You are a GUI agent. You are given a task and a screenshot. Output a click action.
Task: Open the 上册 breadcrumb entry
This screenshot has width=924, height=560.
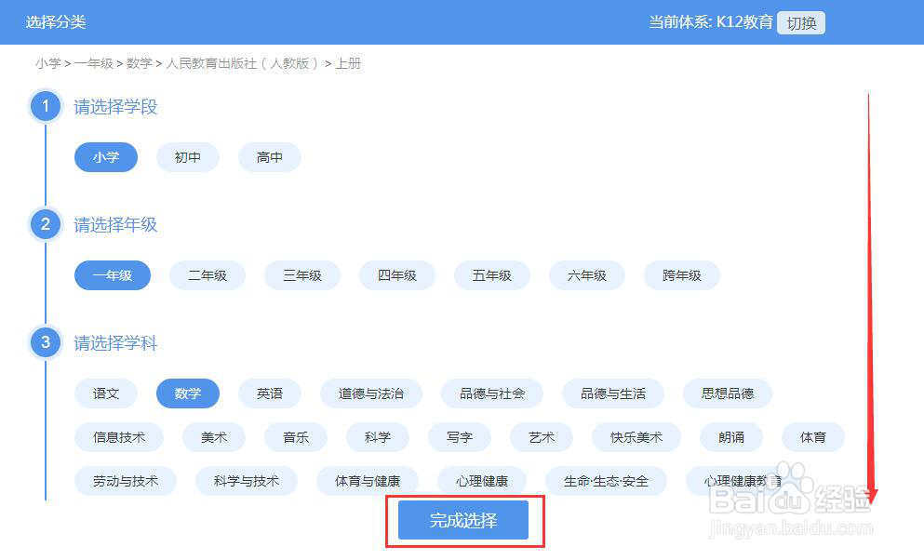(349, 63)
